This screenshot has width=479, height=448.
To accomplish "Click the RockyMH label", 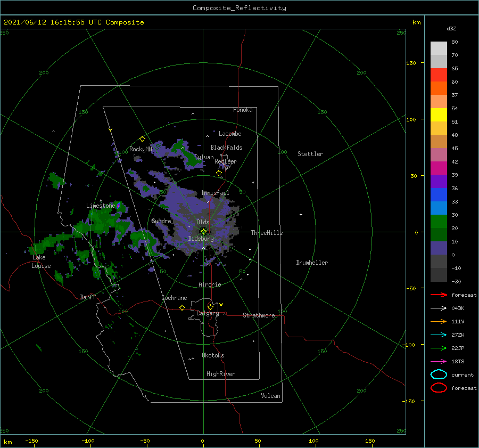I will (141, 149).
